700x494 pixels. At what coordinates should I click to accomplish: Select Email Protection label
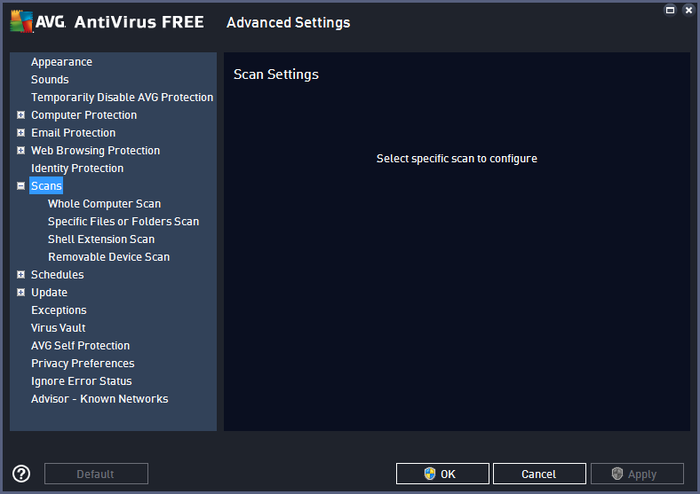[x=73, y=133]
